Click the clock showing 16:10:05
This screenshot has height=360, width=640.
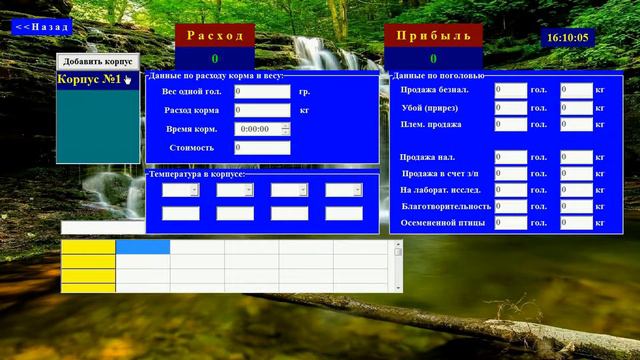coord(568,38)
